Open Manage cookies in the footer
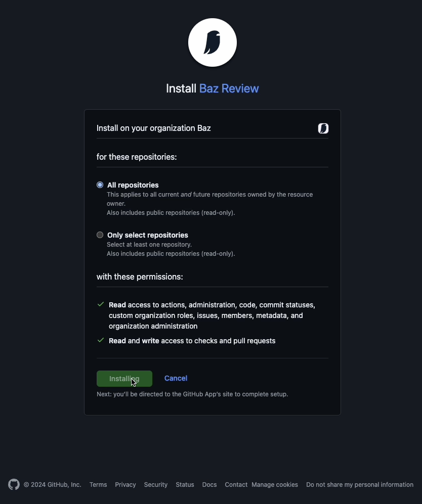 point(275,484)
